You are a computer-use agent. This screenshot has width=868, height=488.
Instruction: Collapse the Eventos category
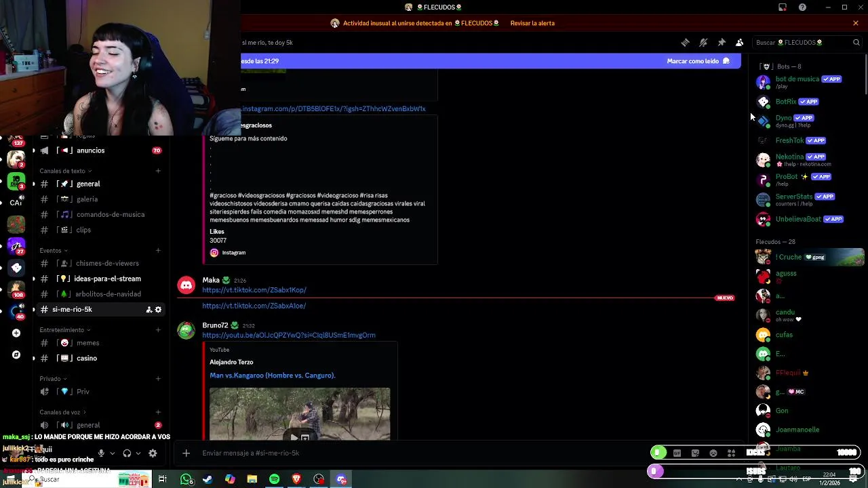(53, 251)
